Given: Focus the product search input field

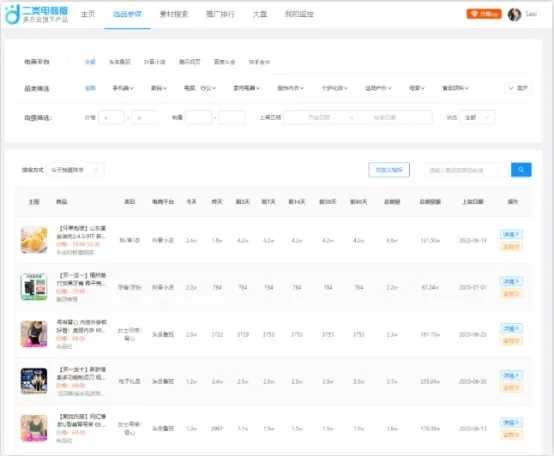Looking at the screenshot, I should click(x=467, y=170).
